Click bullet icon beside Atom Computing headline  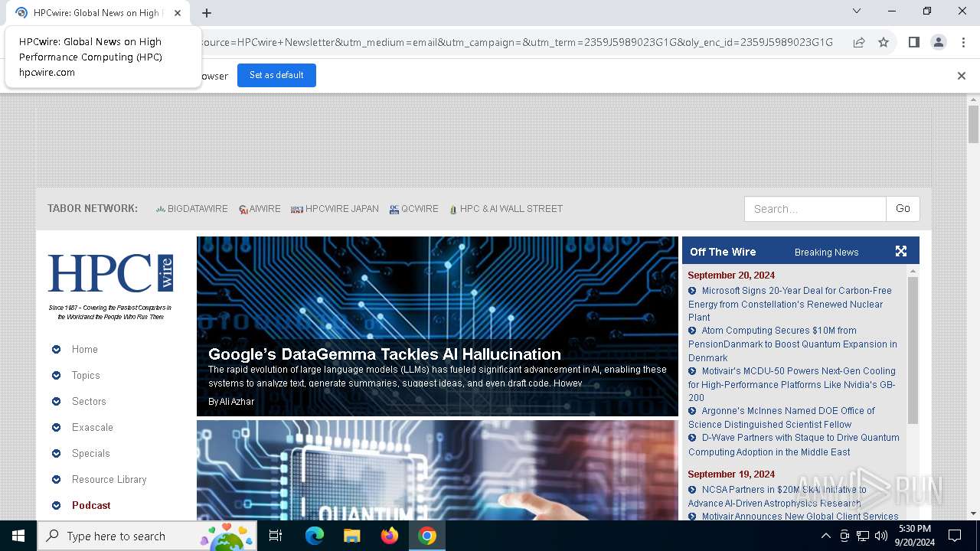tap(692, 331)
